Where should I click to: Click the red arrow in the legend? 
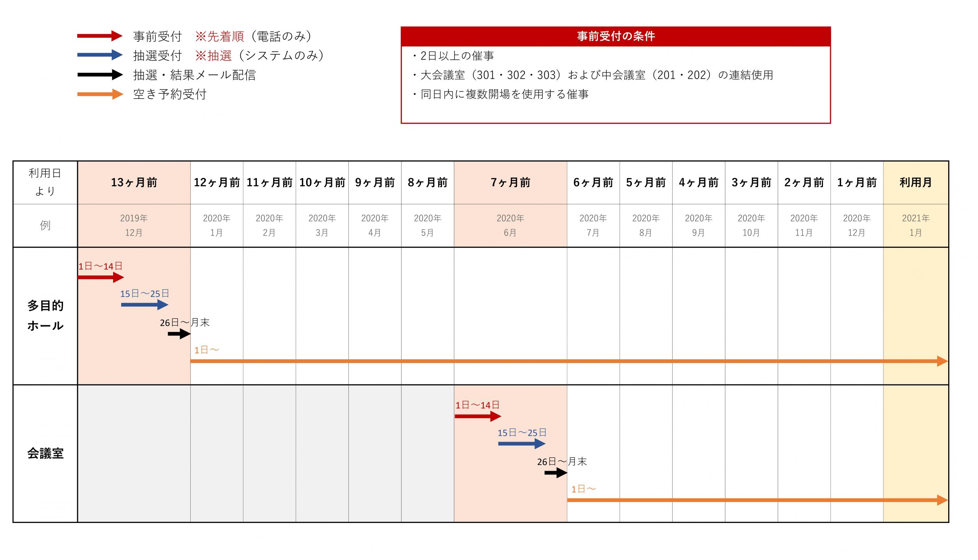(x=100, y=36)
